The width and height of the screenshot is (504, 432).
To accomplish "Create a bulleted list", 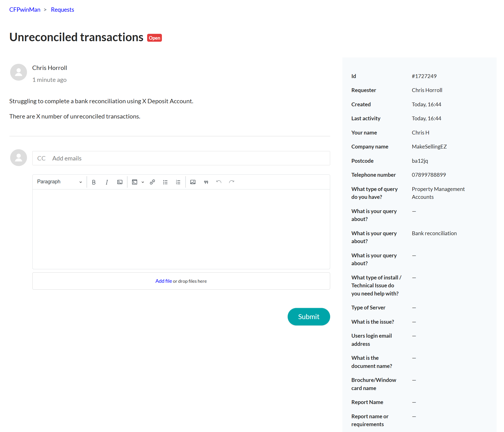I will [165, 182].
